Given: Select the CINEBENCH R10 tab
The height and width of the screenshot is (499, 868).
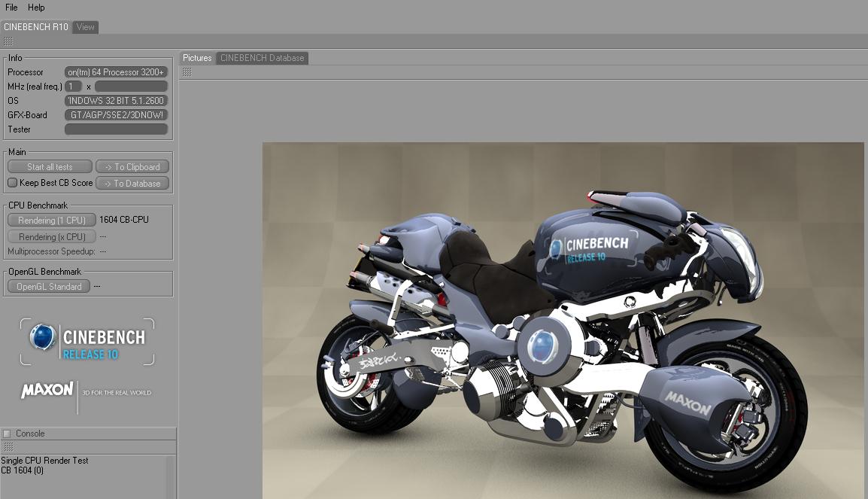Looking at the screenshot, I should pyautogui.click(x=36, y=26).
